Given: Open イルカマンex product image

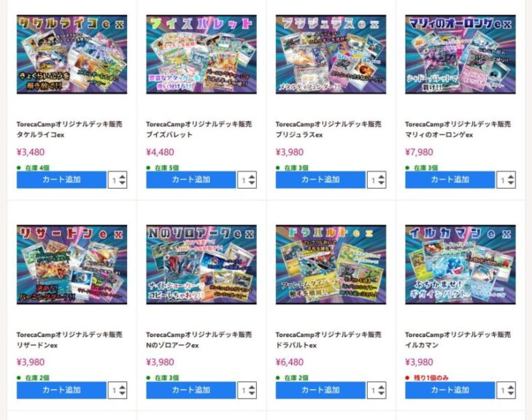Looking at the screenshot, I should pos(460,265).
